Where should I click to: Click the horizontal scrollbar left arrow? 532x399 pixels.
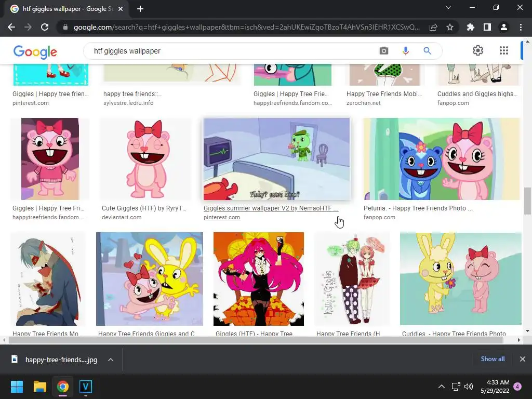coord(4,340)
